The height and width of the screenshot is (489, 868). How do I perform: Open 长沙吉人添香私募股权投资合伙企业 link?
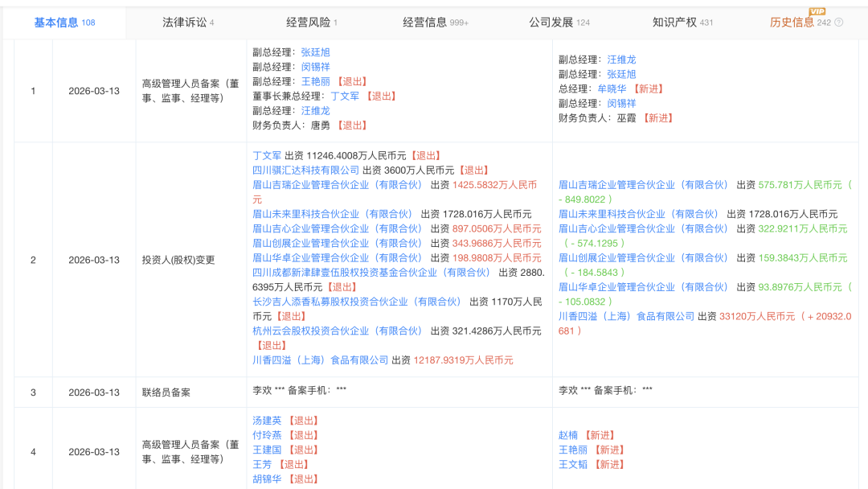pyautogui.click(x=357, y=302)
